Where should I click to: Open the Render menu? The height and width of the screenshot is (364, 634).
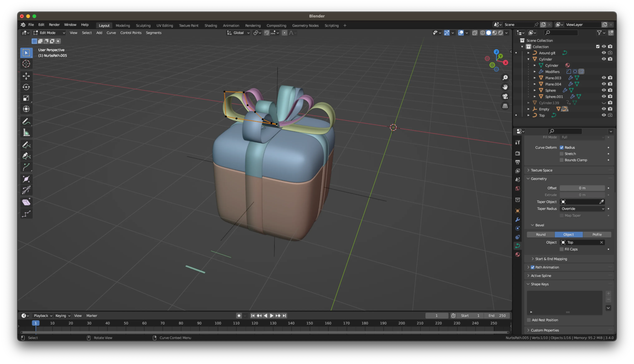tap(54, 25)
